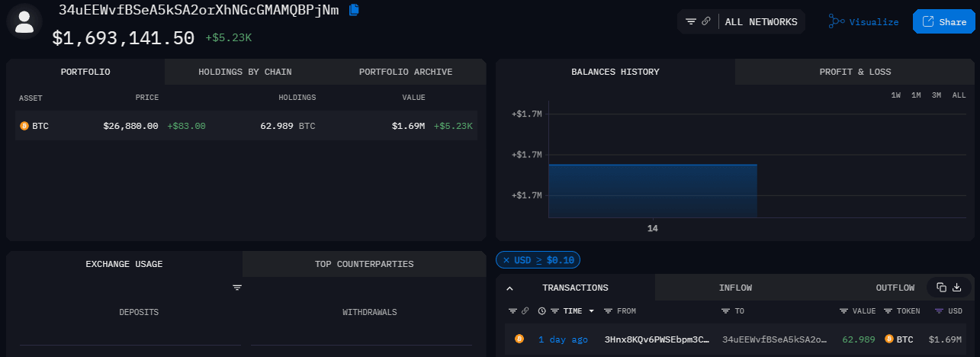Copy the wallet address with clipboard icon
Image resolution: width=980 pixels, height=357 pixels.
tap(354, 10)
